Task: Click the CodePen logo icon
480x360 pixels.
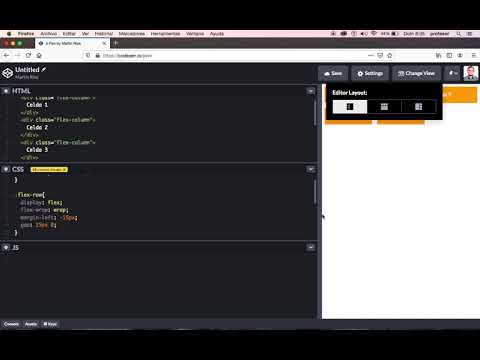Action: (x=7, y=73)
